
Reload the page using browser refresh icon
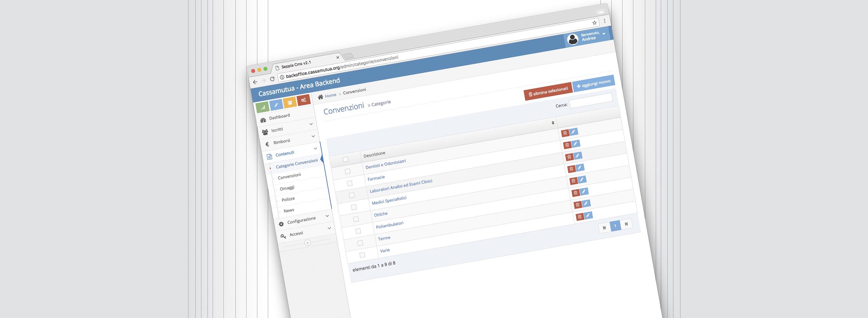(x=272, y=79)
